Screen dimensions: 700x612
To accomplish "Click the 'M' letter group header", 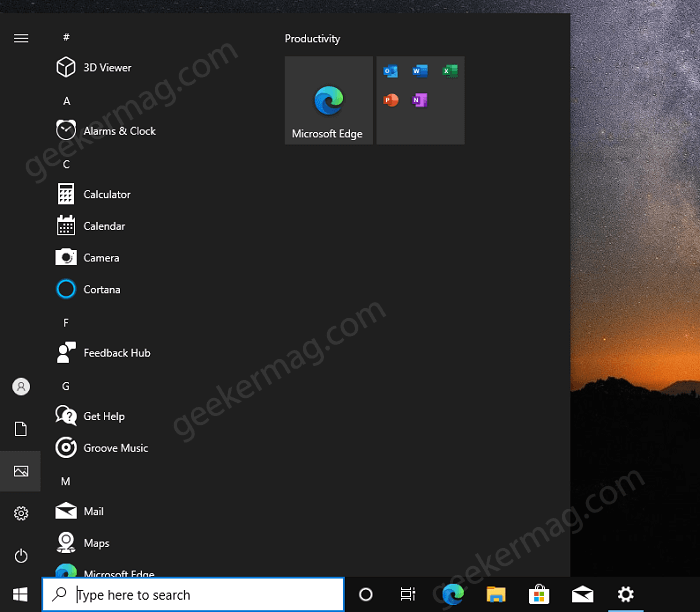I will pos(66,481).
